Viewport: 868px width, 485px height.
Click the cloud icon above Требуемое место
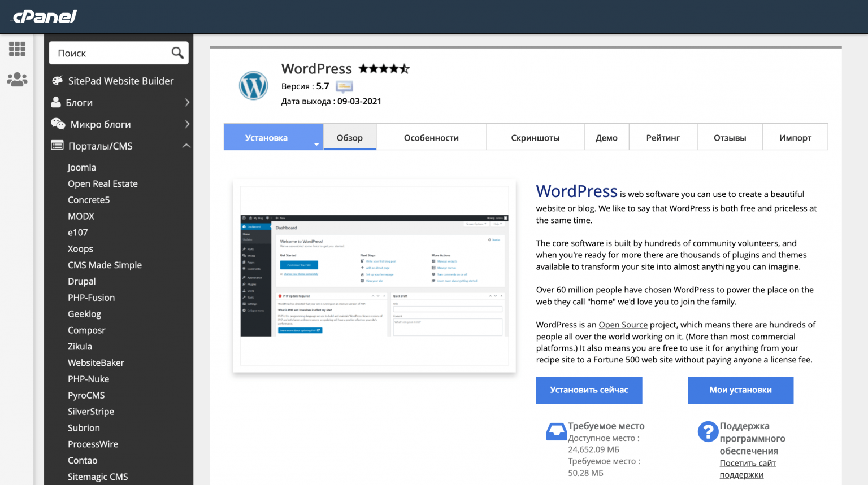[x=557, y=430]
